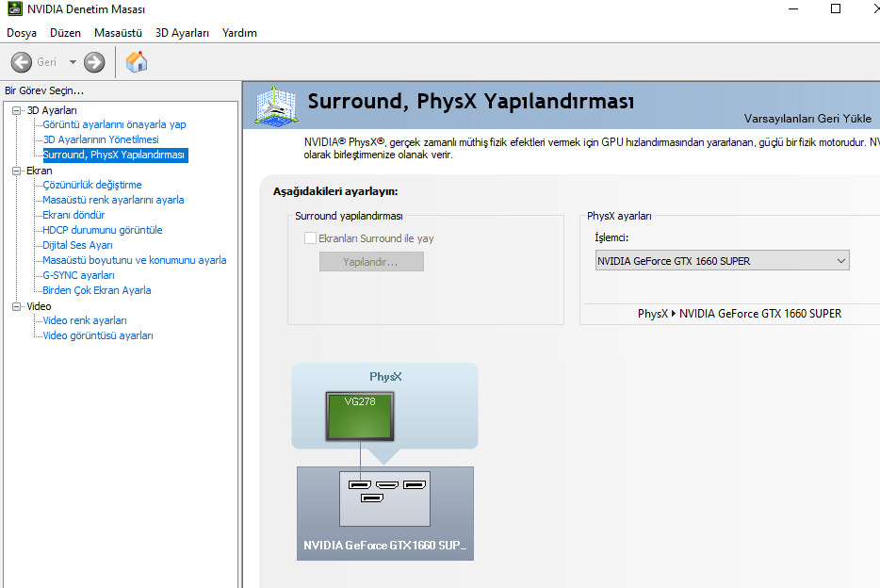
Task: Click the Surround PhysX header cube icon
Action: tap(275, 106)
